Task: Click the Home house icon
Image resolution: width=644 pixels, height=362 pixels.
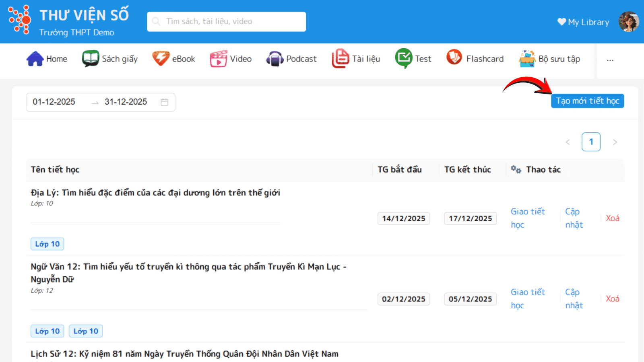Action: [x=35, y=59]
